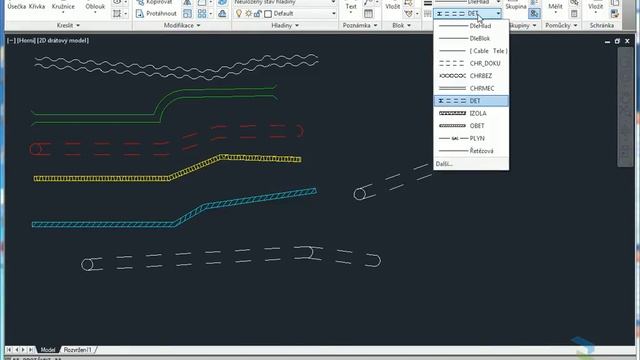Open the DET linetype combo box
640x360 pixels.
click(468, 13)
